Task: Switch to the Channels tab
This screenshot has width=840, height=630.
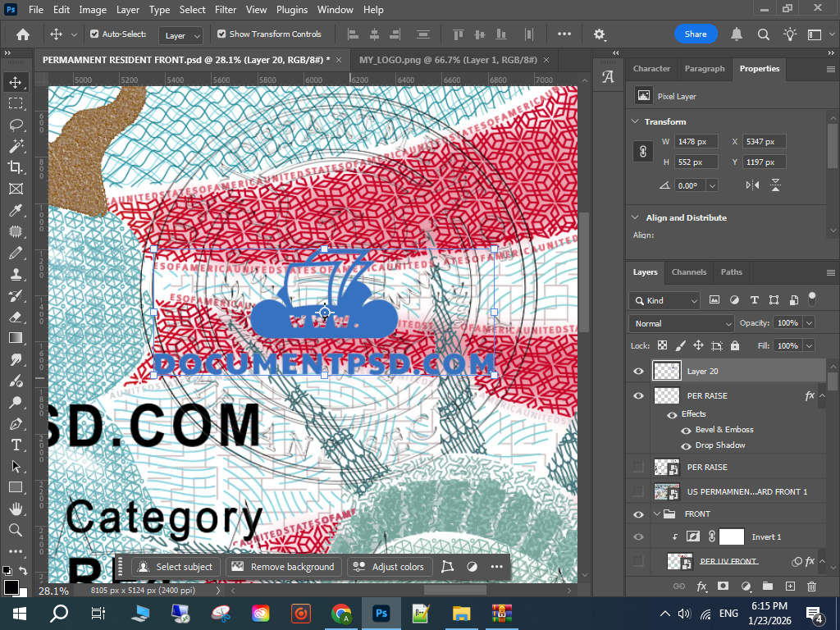Action: [688, 272]
